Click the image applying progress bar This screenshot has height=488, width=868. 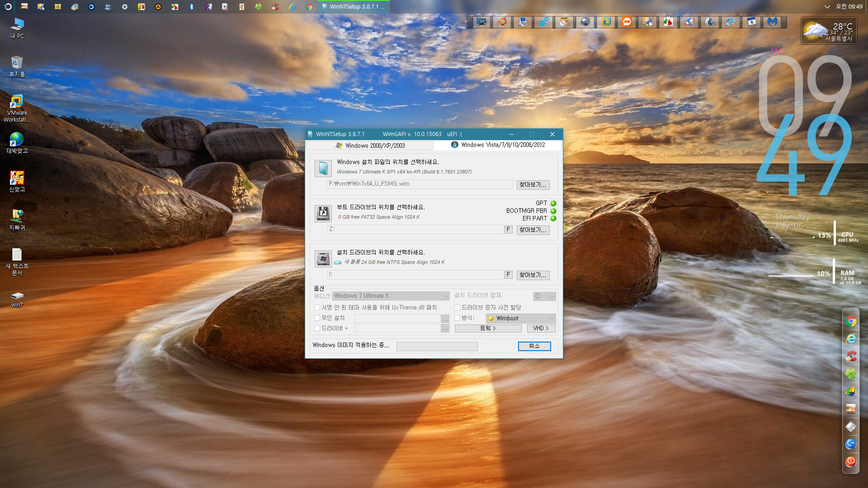click(437, 347)
